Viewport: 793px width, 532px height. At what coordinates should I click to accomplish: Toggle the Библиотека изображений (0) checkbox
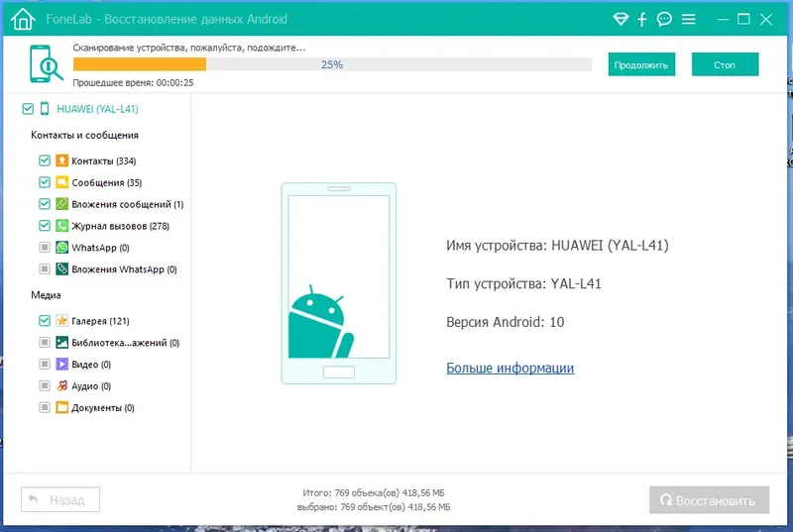tap(45, 343)
